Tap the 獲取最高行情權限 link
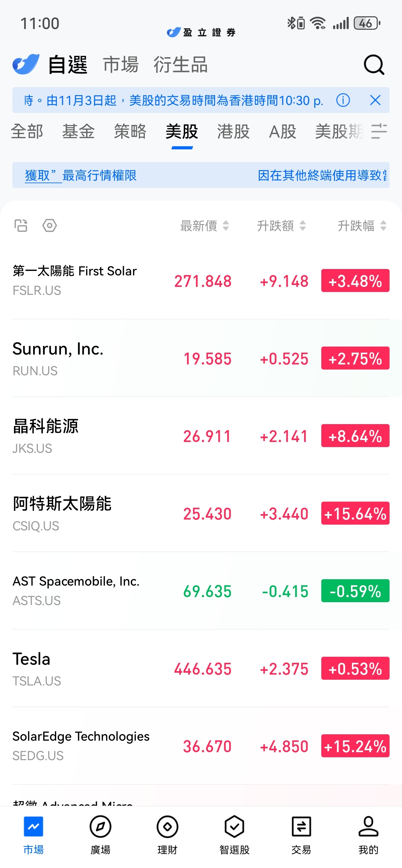The image size is (402, 868). [x=80, y=175]
